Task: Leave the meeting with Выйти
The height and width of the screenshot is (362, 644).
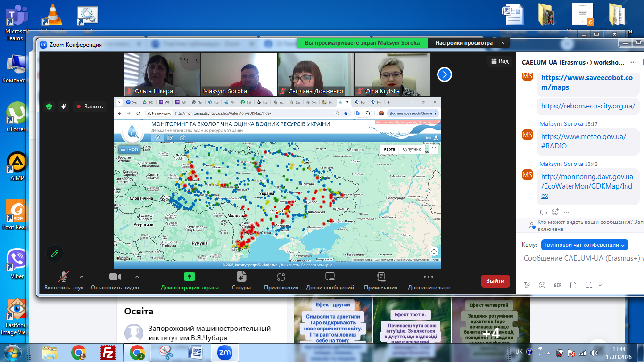Action: pos(495,281)
